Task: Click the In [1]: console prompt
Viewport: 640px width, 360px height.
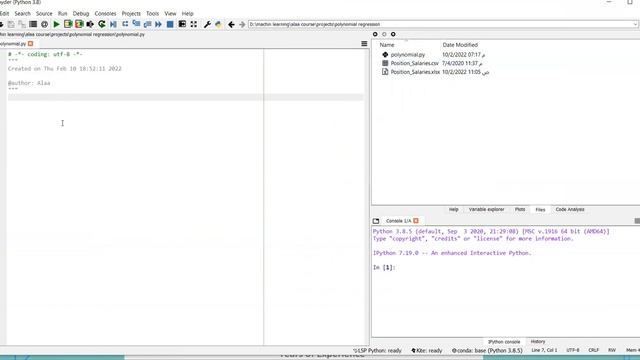Action: coord(384,267)
